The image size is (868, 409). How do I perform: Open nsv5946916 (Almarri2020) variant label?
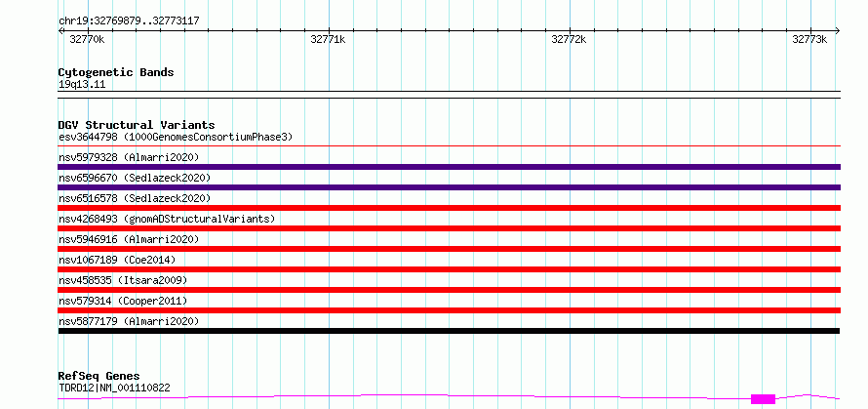pos(129,239)
